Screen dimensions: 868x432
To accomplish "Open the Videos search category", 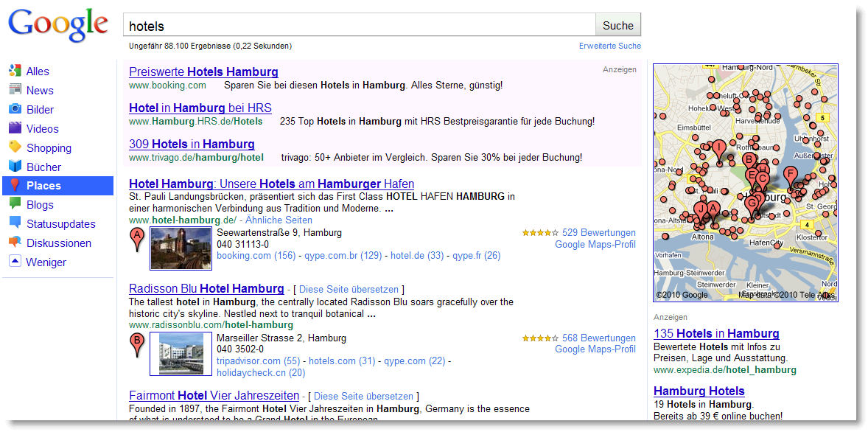I will click(43, 128).
